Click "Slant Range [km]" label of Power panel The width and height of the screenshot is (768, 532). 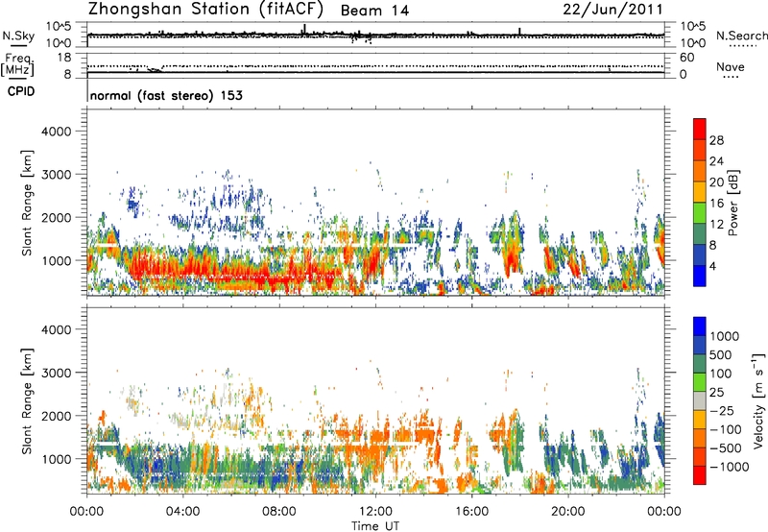[27, 203]
